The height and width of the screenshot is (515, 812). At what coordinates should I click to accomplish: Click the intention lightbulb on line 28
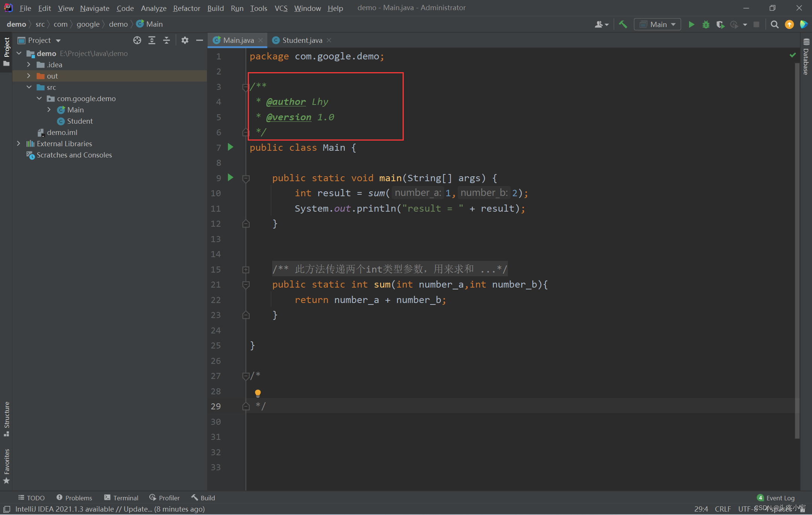point(258,393)
